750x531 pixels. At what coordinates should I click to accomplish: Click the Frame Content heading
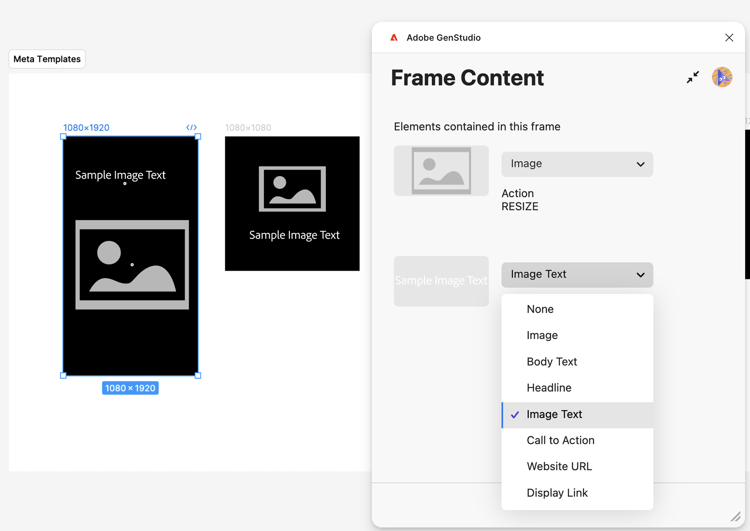tap(467, 78)
